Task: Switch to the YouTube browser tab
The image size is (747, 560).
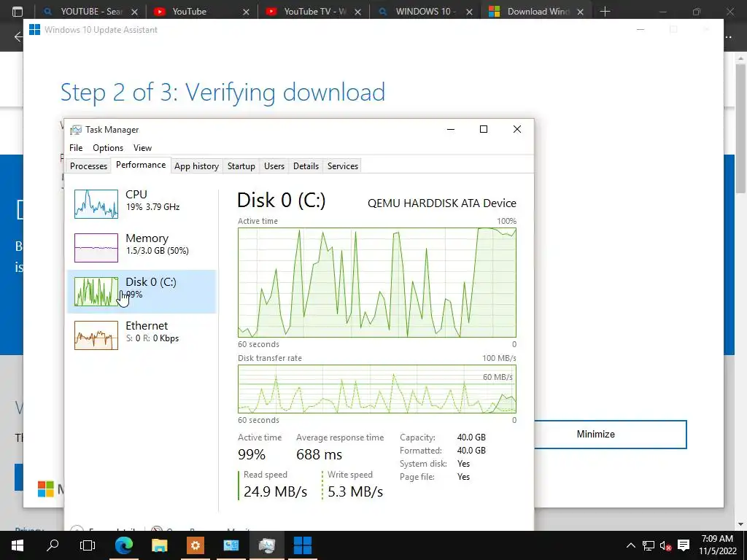Action: tap(201, 12)
